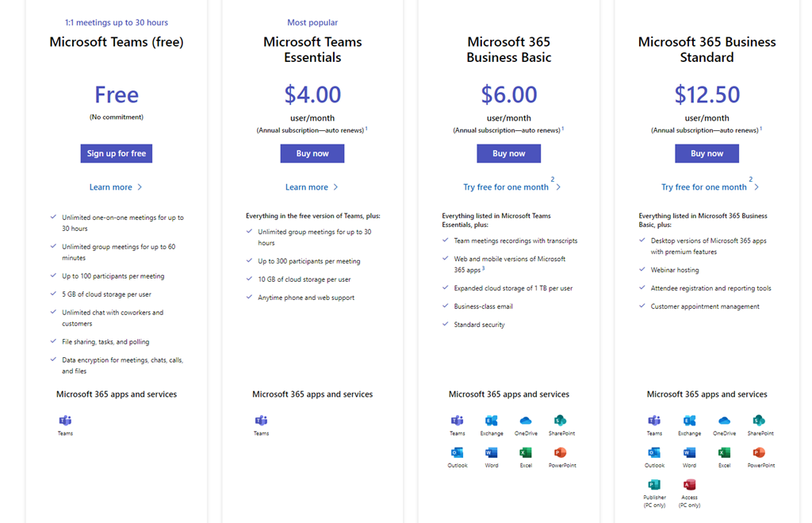Image resolution: width=812 pixels, height=523 pixels.
Task: Click the Outlook icon in Business Basic plan
Action: pyautogui.click(x=458, y=452)
